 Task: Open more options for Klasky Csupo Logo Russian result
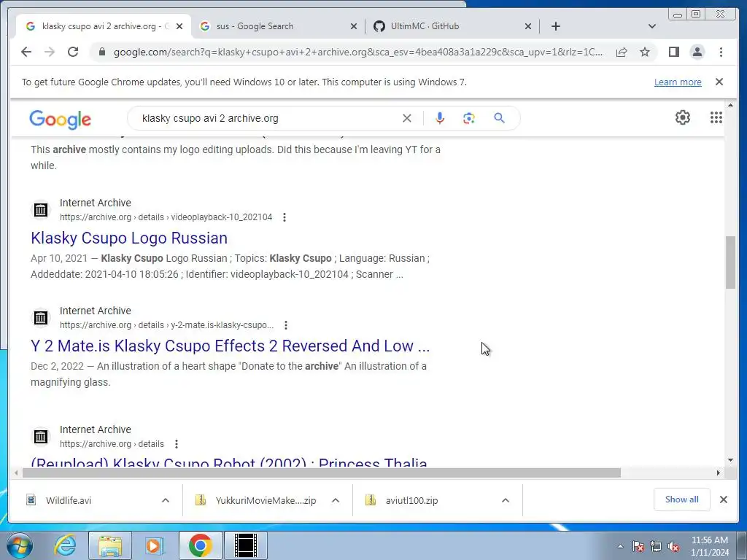pyautogui.click(x=285, y=217)
